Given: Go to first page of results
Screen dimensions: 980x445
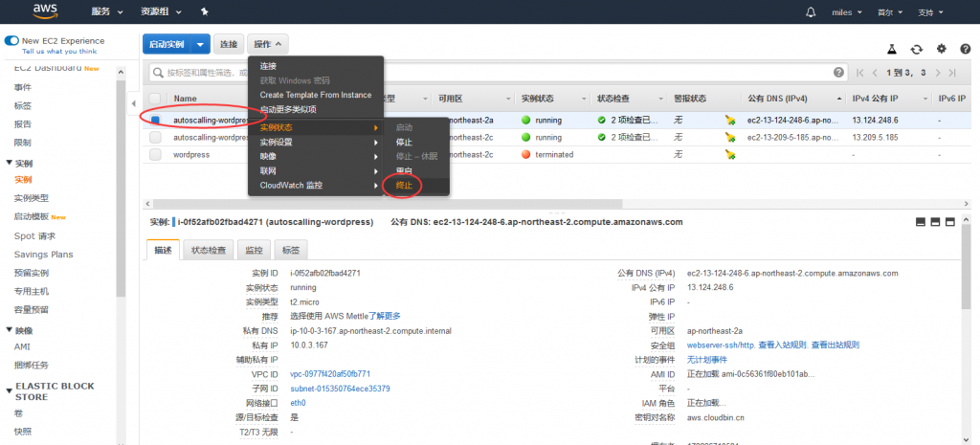Looking at the screenshot, I should tap(860, 73).
